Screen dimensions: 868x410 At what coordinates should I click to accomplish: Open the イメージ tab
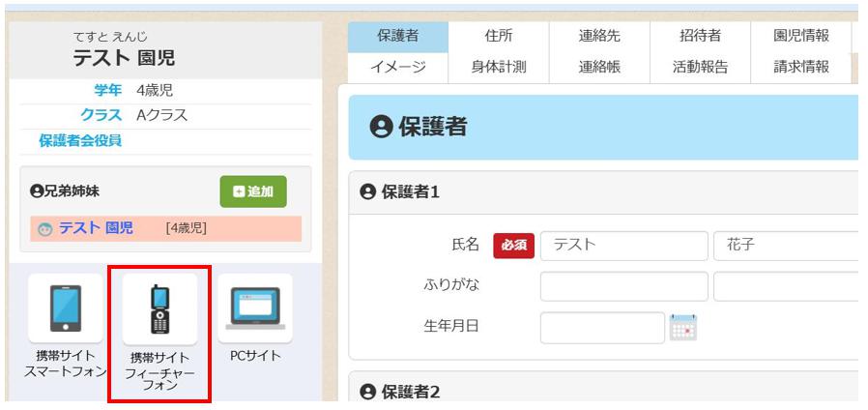(x=397, y=67)
